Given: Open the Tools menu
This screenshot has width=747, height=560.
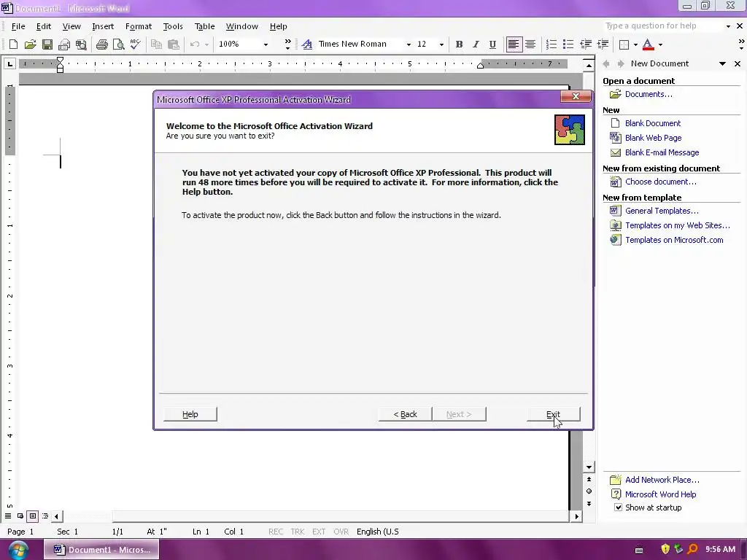Looking at the screenshot, I should point(173,26).
